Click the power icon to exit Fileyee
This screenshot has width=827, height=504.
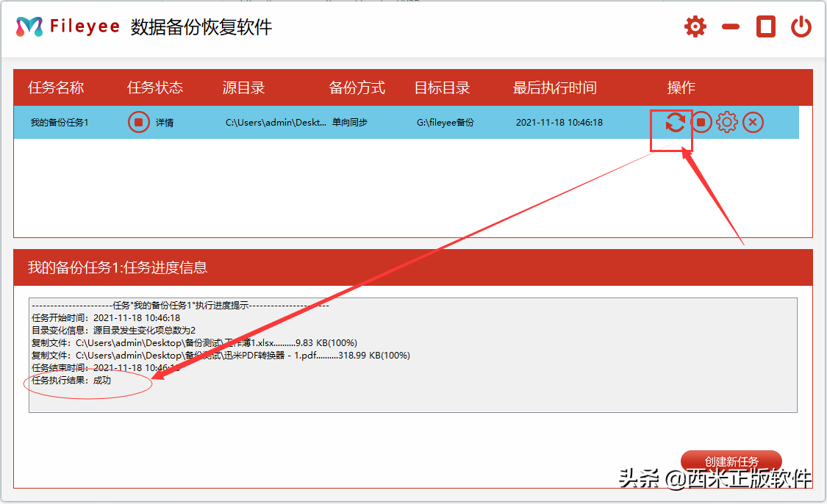(x=801, y=26)
